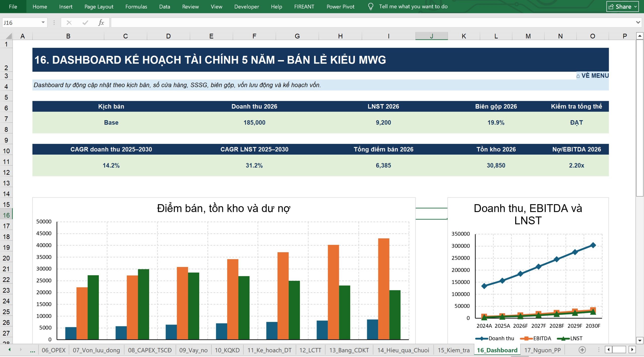Open sheet 09_Vay_no

tap(193, 350)
